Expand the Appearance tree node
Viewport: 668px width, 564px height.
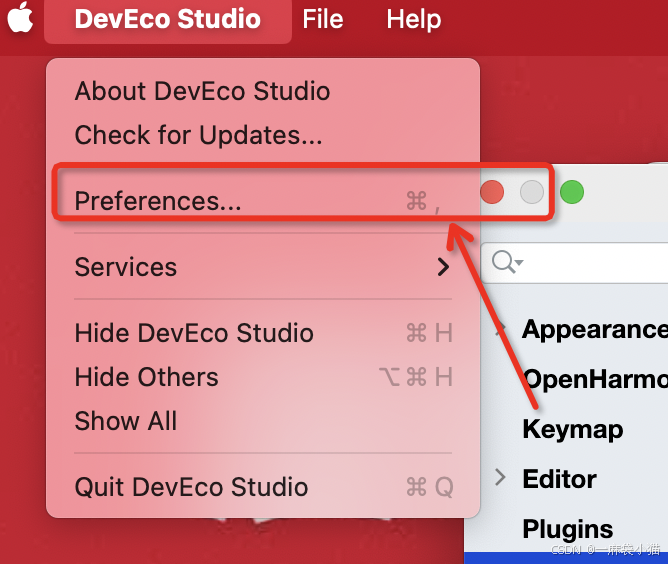[501, 329]
